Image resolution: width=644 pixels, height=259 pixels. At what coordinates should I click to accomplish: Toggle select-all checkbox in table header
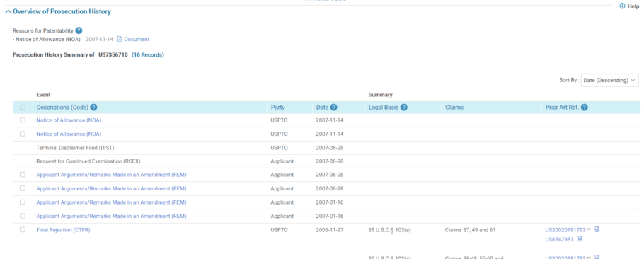point(23,107)
